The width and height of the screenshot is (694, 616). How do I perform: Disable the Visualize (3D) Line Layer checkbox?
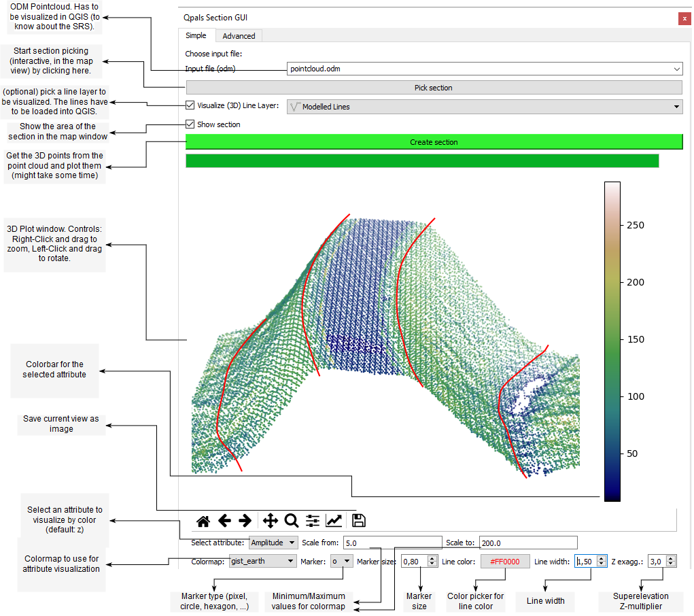click(189, 105)
